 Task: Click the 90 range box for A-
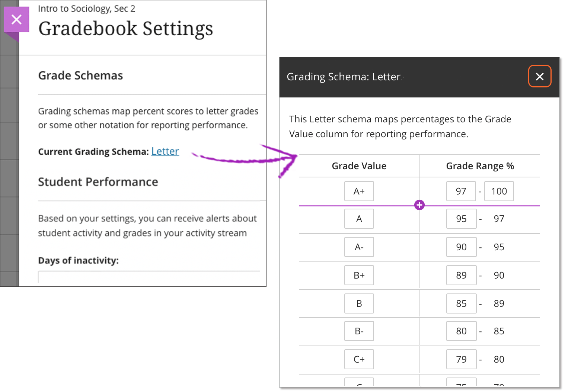coord(461,247)
